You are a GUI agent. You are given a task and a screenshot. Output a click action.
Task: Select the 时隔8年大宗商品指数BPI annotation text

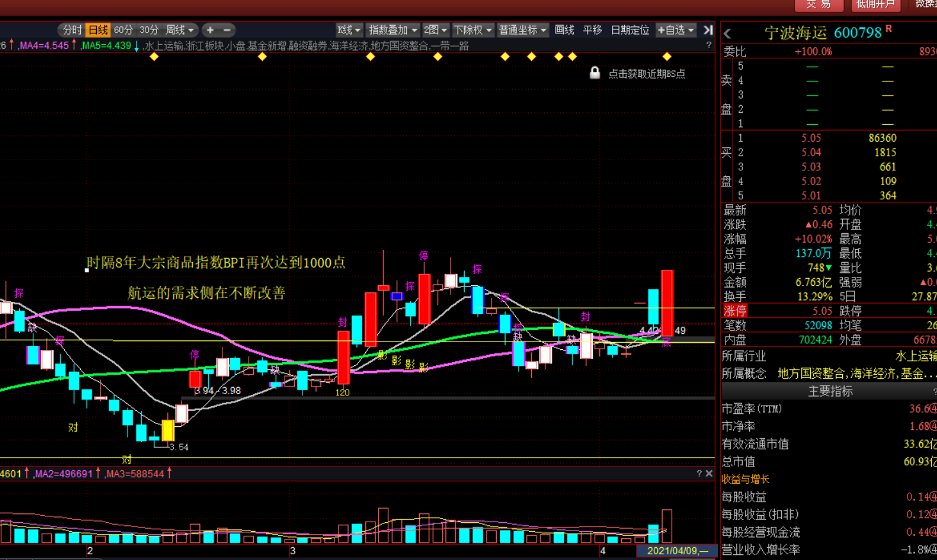[x=216, y=263]
